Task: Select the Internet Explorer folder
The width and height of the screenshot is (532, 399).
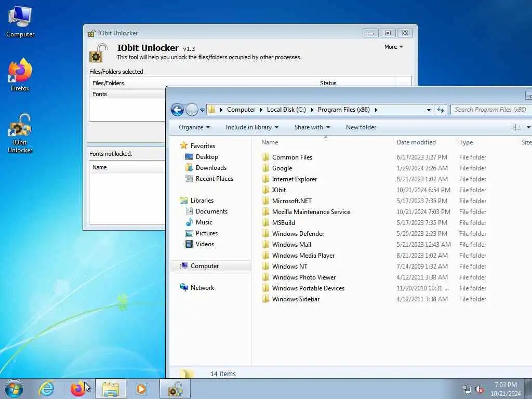Action: [294, 179]
